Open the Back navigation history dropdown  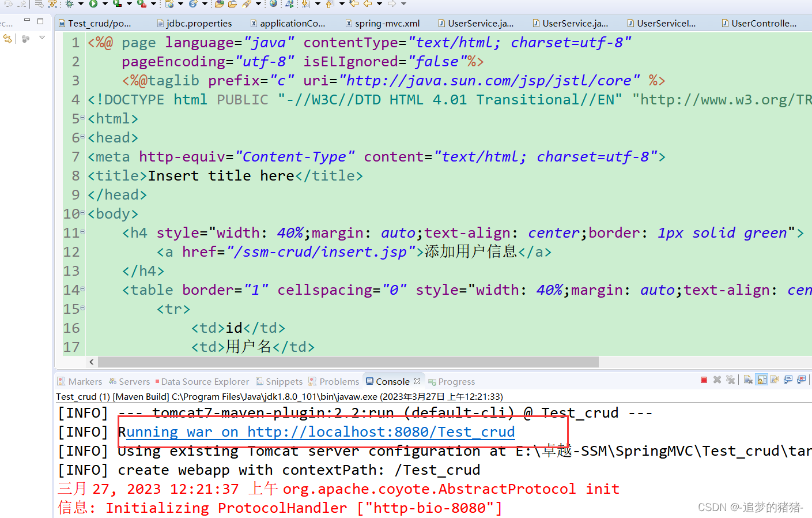tap(379, 3)
